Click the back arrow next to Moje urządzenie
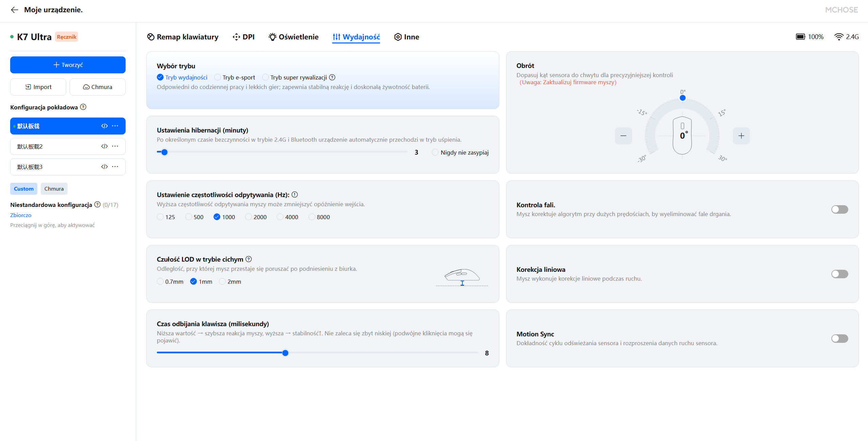Image resolution: width=868 pixels, height=441 pixels. click(14, 10)
